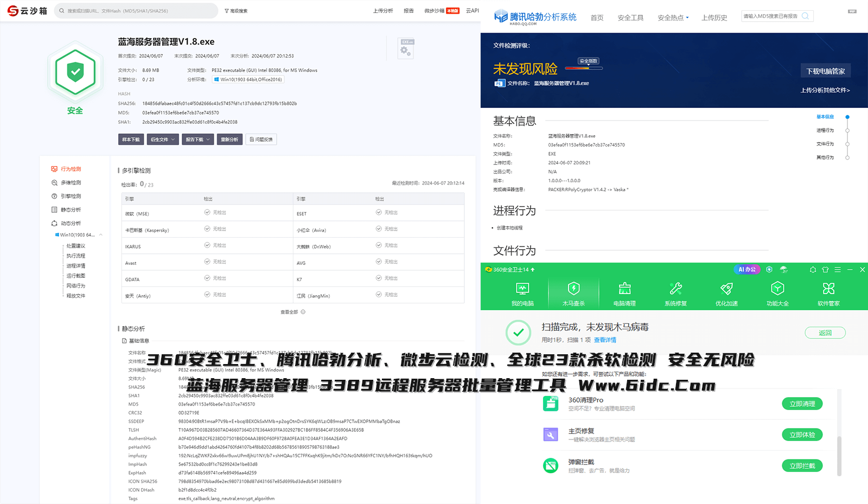
Task: Click the Habo 安全指数 risk meter bar
Action: (583, 68)
